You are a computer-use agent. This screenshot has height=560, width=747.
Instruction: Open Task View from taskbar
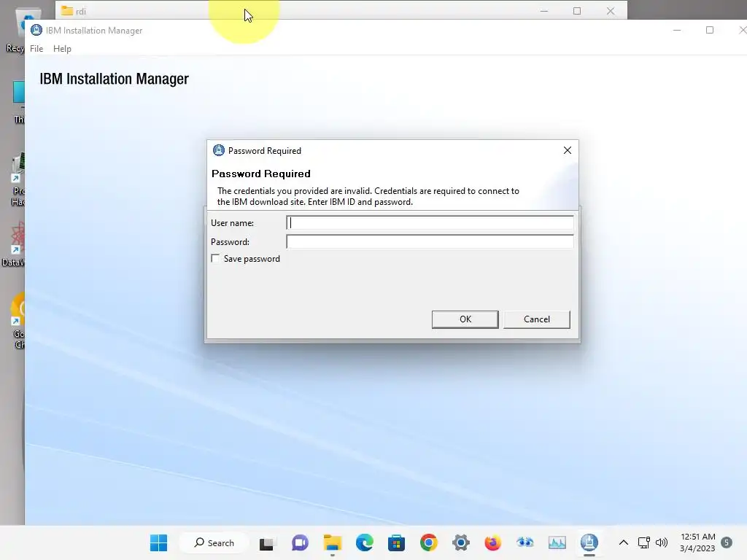[x=266, y=542]
